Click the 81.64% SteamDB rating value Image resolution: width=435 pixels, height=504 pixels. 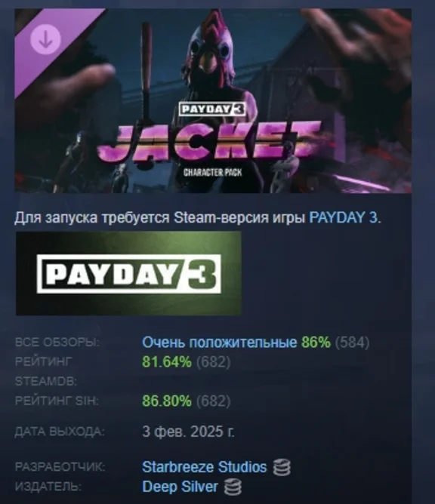pyautogui.click(x=167, y=362)
